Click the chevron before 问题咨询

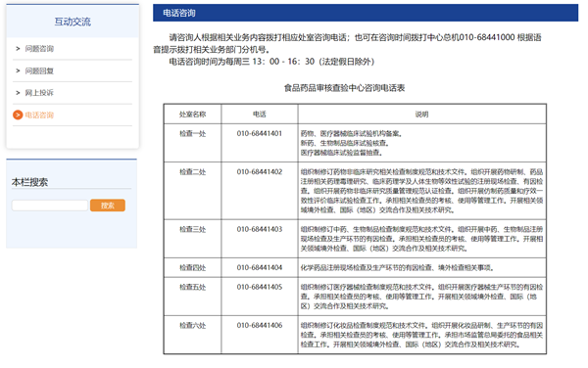[18, 49]
